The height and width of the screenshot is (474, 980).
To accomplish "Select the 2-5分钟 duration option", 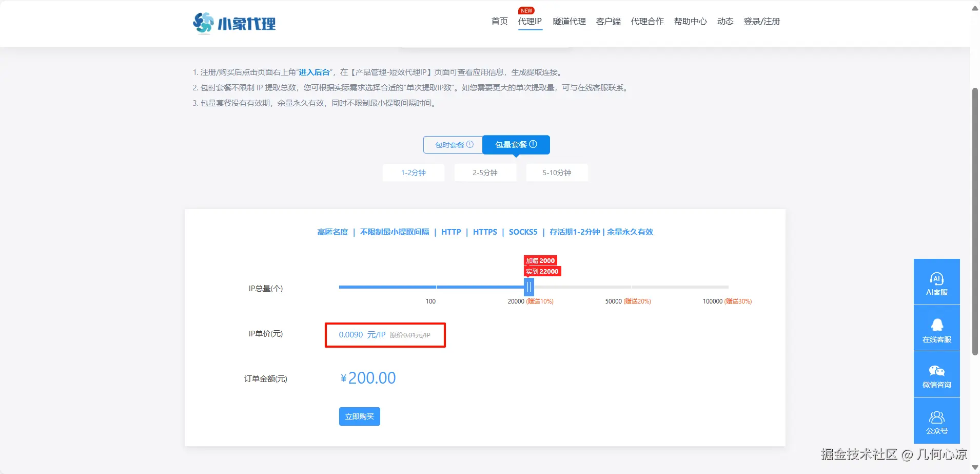I will coord(484,173).
